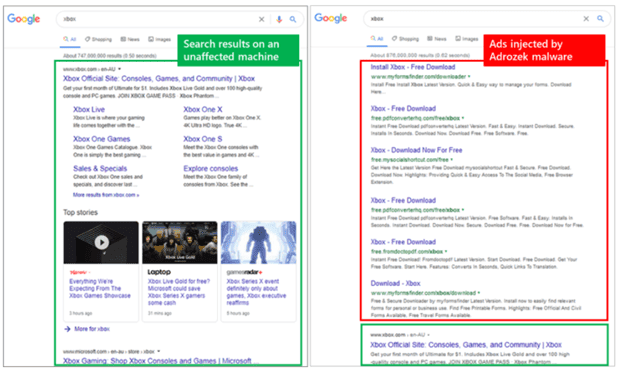Click More for xbox link
This screenshot has width=624, height=381.
pos(92,329)
